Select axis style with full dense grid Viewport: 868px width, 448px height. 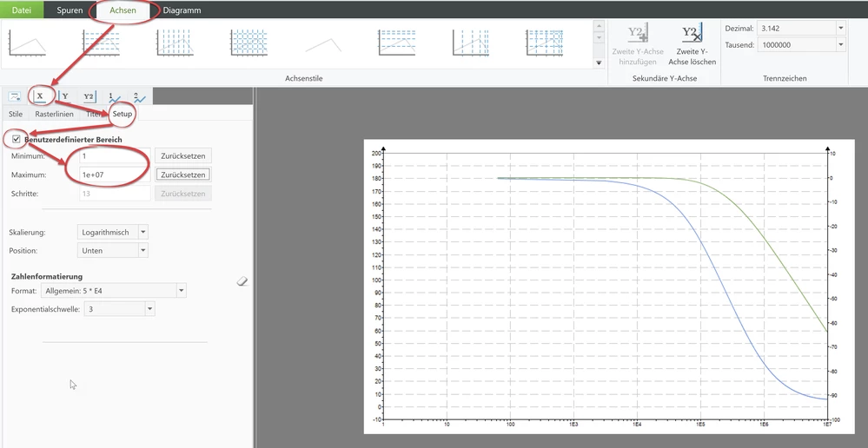249,43
